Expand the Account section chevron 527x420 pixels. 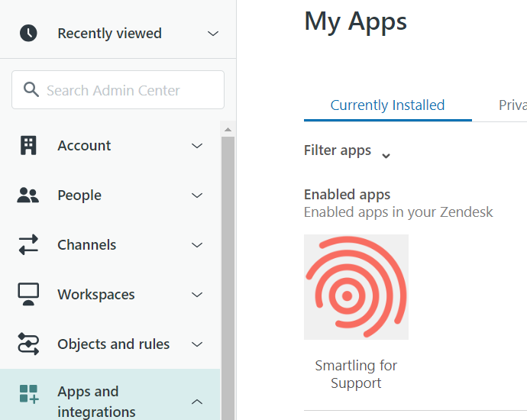point(197,146)
